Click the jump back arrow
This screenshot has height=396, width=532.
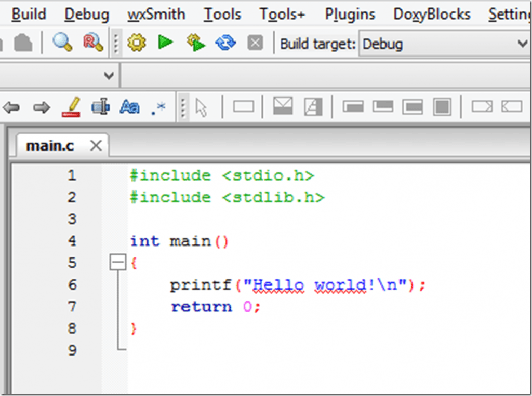[11, 107]
